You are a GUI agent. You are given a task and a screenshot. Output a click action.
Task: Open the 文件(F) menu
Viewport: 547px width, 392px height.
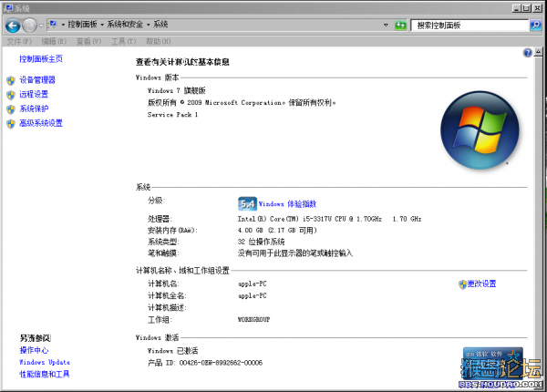[19, 42]
